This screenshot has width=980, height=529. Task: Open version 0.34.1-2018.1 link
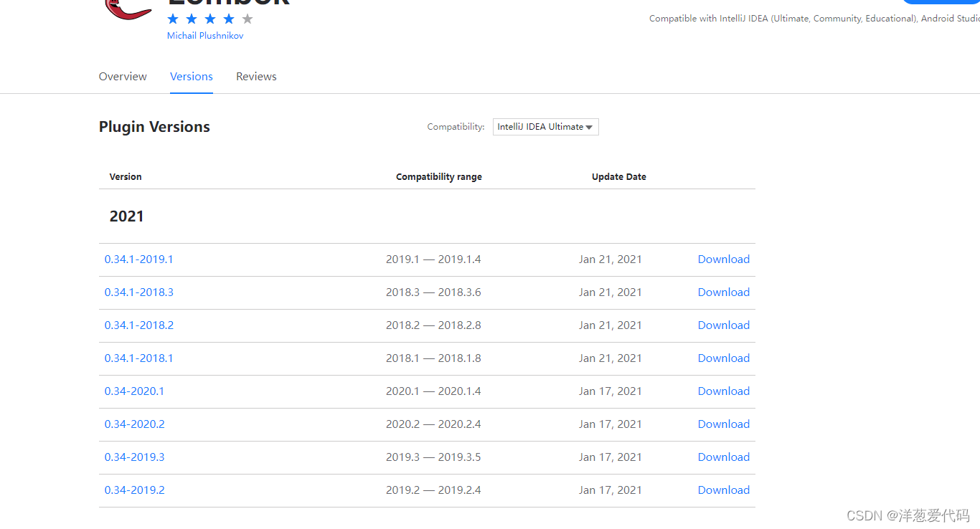coord(139,358)
